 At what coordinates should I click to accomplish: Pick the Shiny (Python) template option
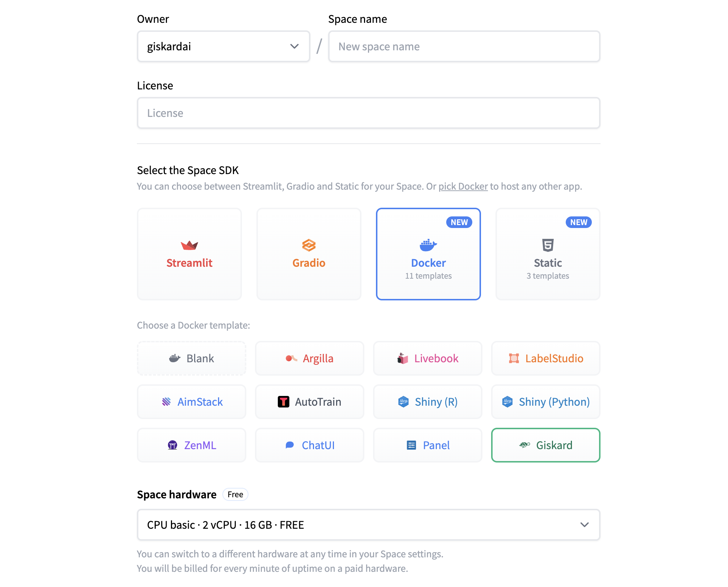(x=545, y=402)
